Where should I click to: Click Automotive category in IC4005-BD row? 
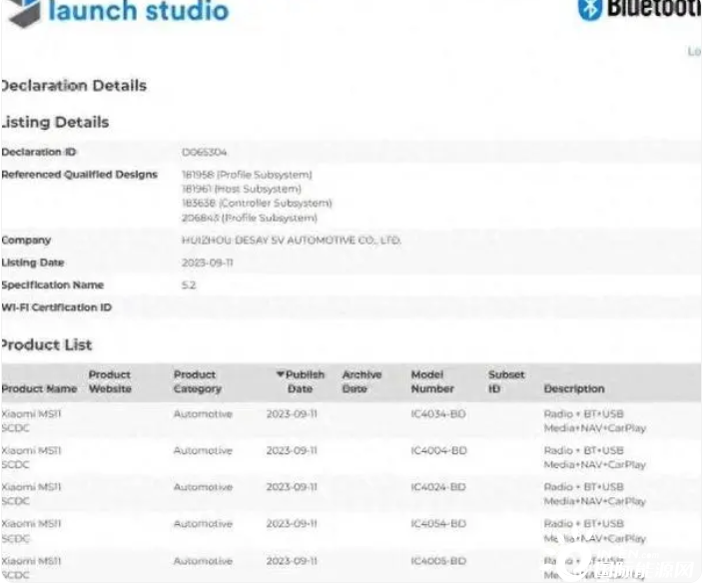203,561
